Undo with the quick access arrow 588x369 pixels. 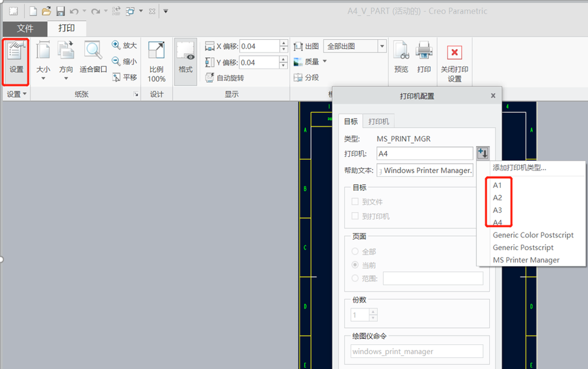(x=74, y=11)
